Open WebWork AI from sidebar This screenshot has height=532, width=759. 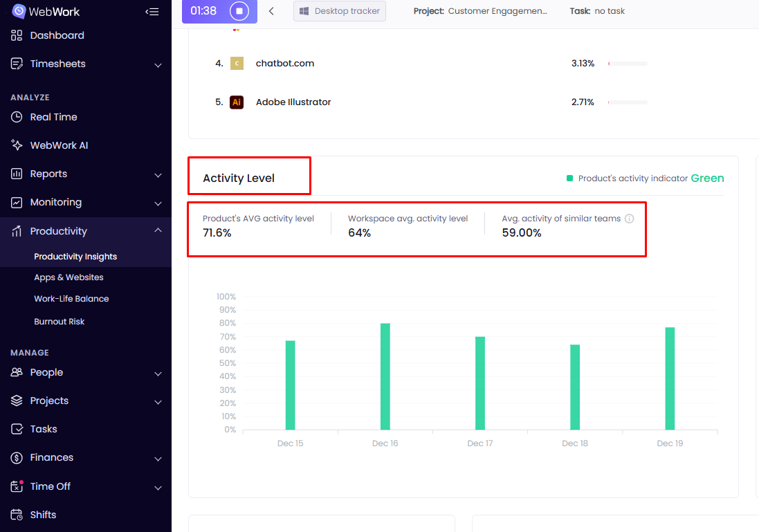(59, 145)
